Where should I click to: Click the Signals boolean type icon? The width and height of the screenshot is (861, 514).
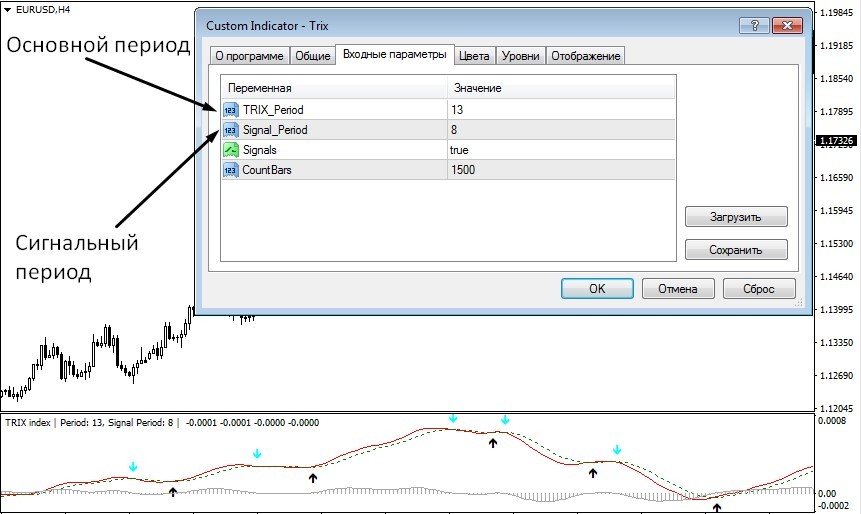point(231,150)
